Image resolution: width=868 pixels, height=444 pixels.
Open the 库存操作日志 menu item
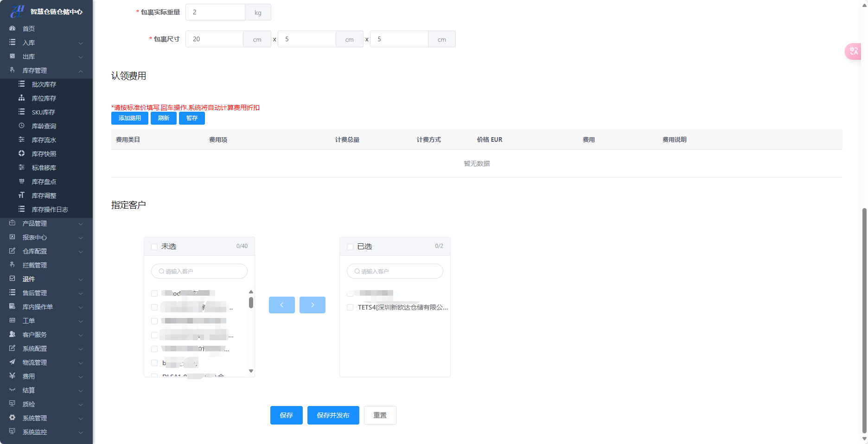tap(50, 209)
